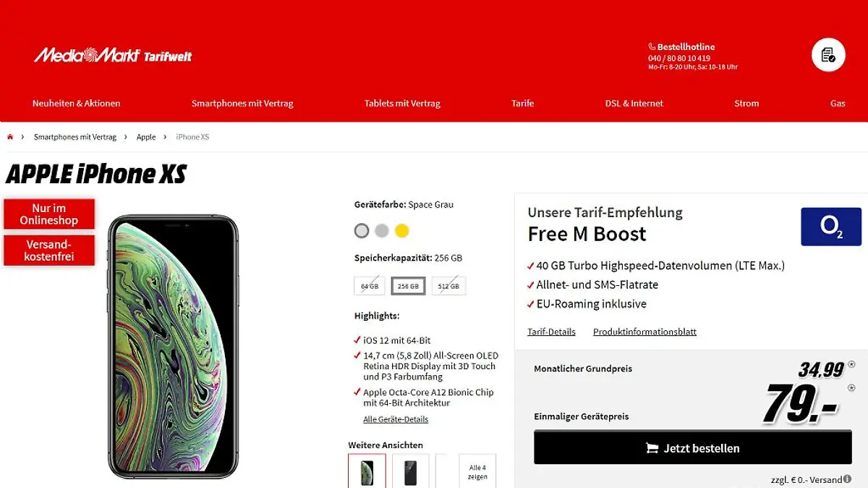The height and width of the screenshot is (488, 868).
Task: Click the Jetzt bestellen button
Action: pos(693,447)
